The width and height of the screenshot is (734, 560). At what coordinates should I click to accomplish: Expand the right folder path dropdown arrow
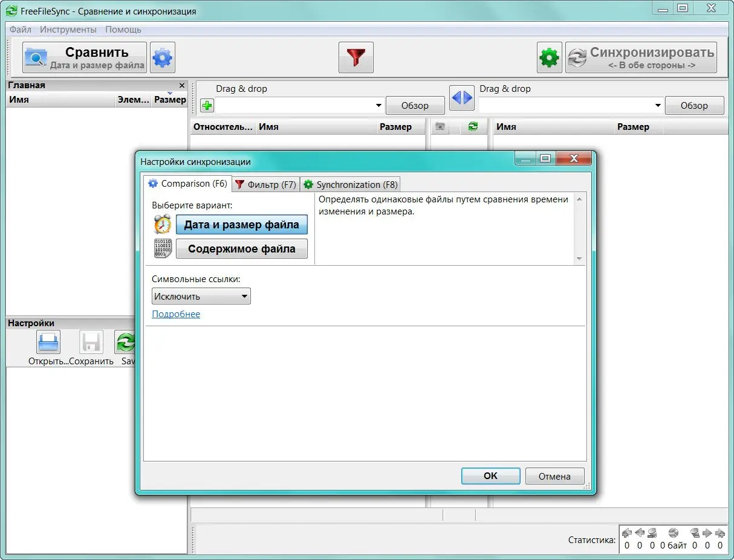(x=658, y=106)
